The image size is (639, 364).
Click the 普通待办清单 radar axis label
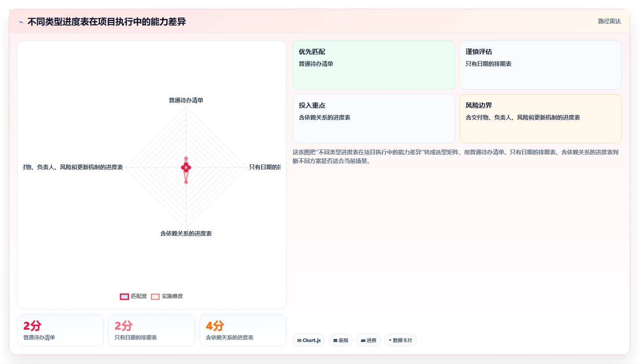pos(186,100)
